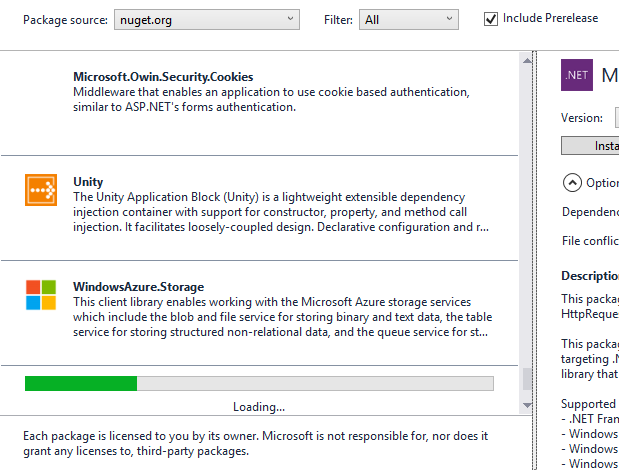Click the package license disclaimer text
The image size is (619, 470).
255,444
